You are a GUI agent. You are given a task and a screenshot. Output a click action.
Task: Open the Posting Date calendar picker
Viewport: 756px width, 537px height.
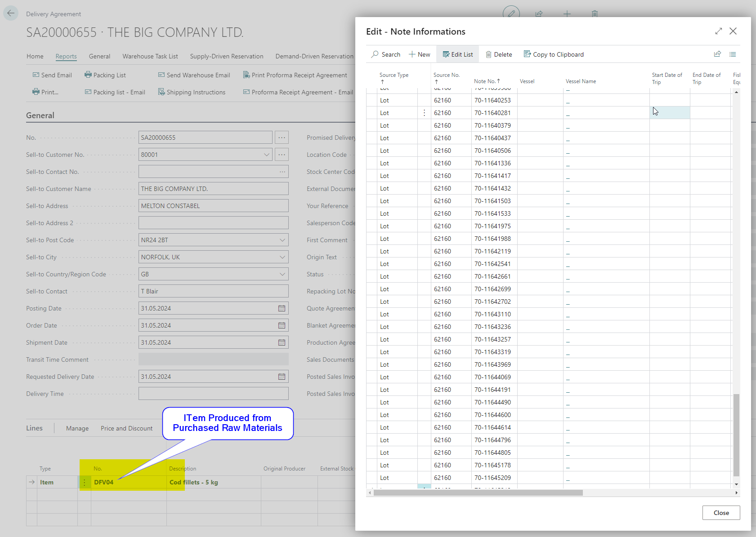[282, 308]
